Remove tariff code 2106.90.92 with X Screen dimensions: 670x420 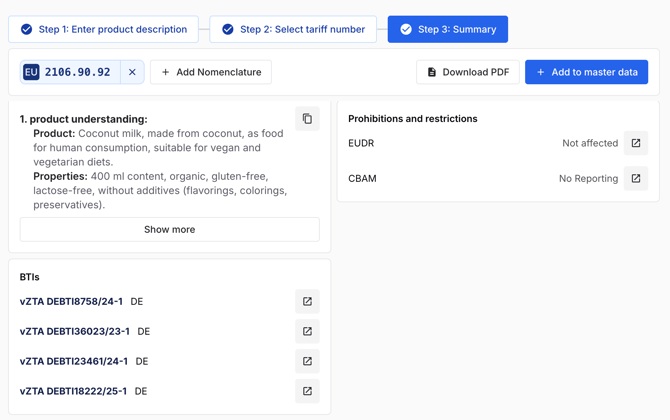click(132, 72)
